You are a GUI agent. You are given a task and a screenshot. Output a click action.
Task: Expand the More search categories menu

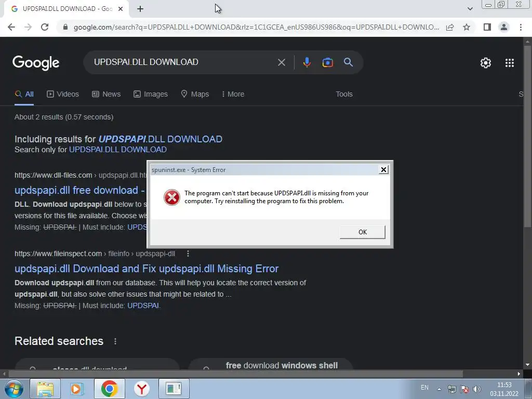[233, 95]
